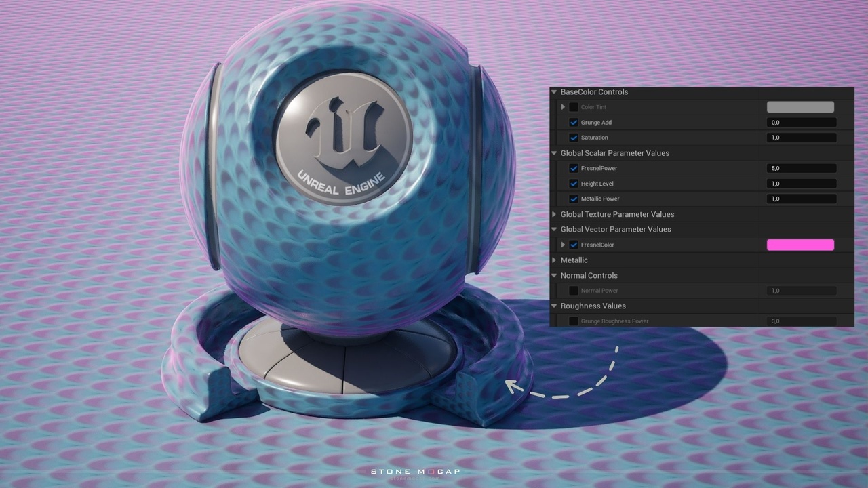Toggle the Metallic Power checkbox
The width and height of the screenshot is (868, 488).
tap(574, 199)
